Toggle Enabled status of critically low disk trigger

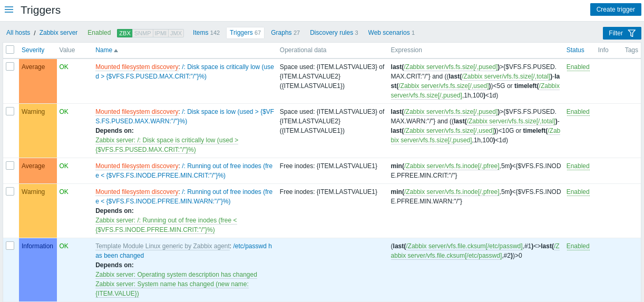point(578,67)
